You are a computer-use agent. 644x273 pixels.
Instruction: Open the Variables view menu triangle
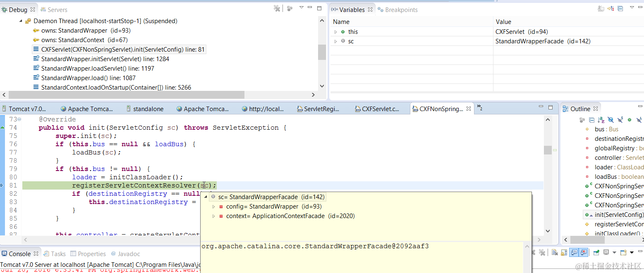(632, 7)
